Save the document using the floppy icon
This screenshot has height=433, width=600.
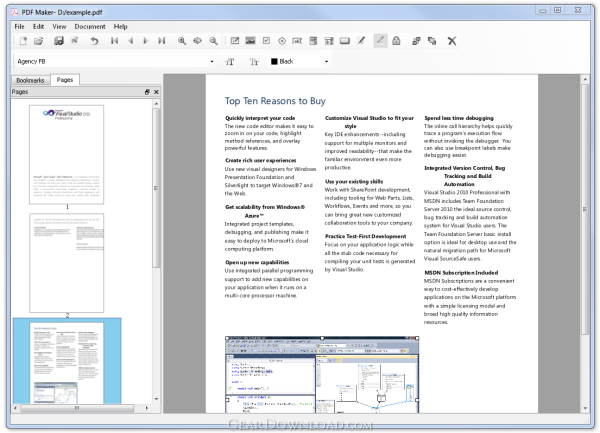tap(59, 41)
